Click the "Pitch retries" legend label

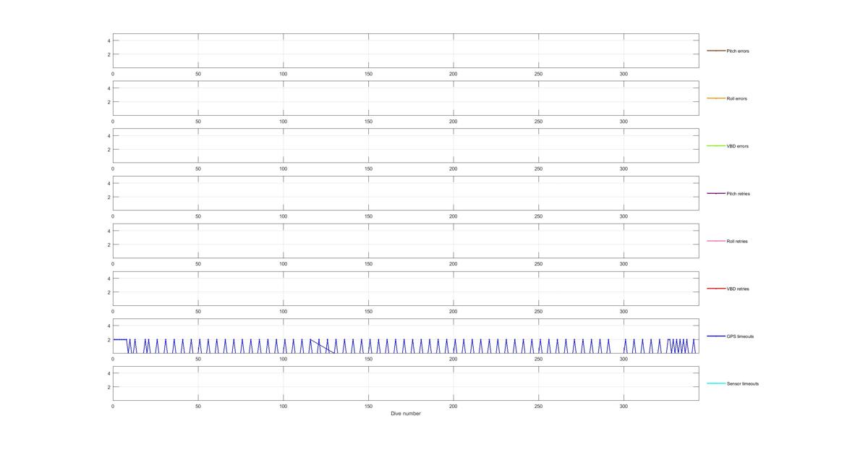click(738, 194)
